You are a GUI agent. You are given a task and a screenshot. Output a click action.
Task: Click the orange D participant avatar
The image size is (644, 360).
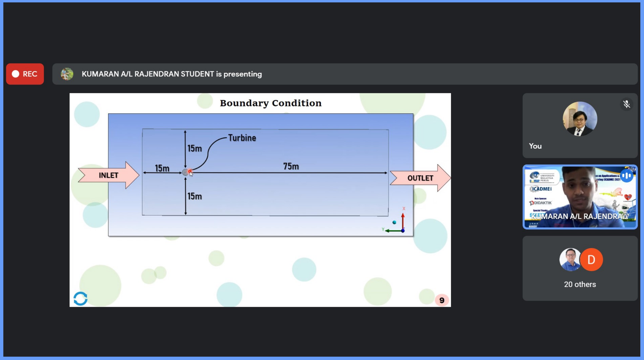591,260
